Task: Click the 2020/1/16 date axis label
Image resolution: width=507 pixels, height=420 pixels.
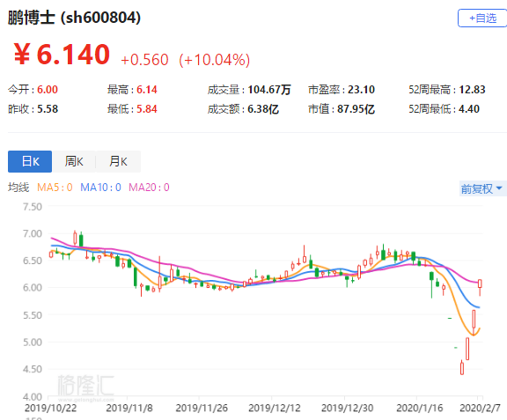Action: (419, 408)
